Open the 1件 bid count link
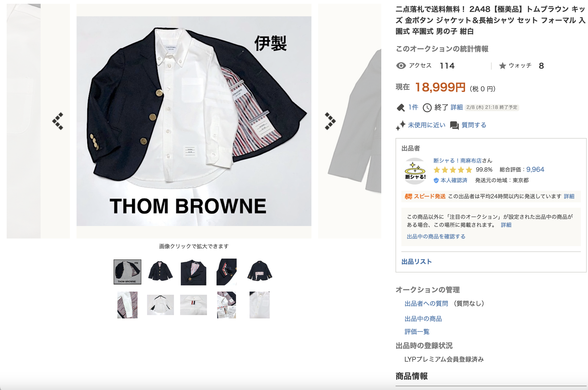The height and width of the screenshot is (390, 588). pos(413,107)
